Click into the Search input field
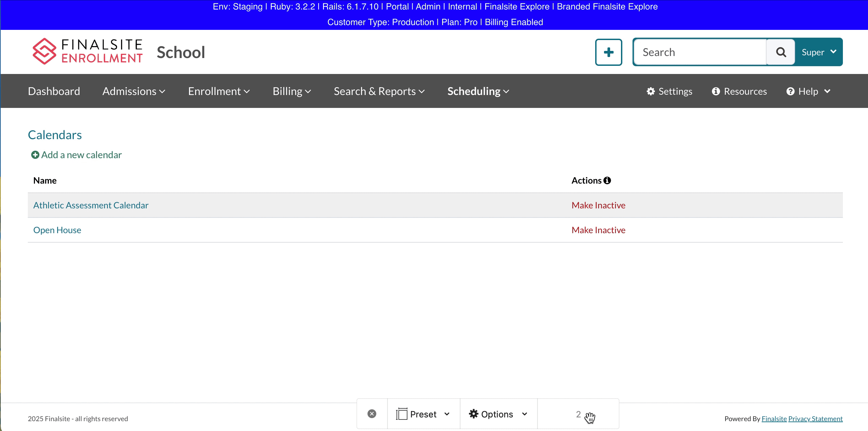 point(700,52)
